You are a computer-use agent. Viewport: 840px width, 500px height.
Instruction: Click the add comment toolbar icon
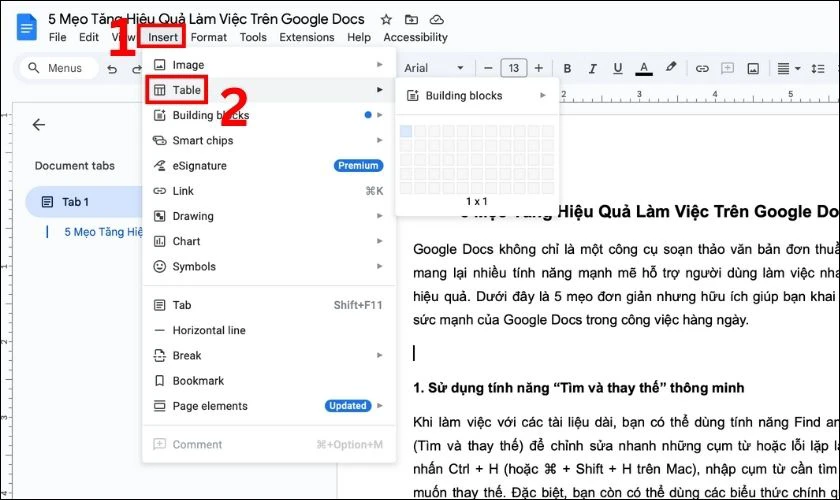(727, 68)
